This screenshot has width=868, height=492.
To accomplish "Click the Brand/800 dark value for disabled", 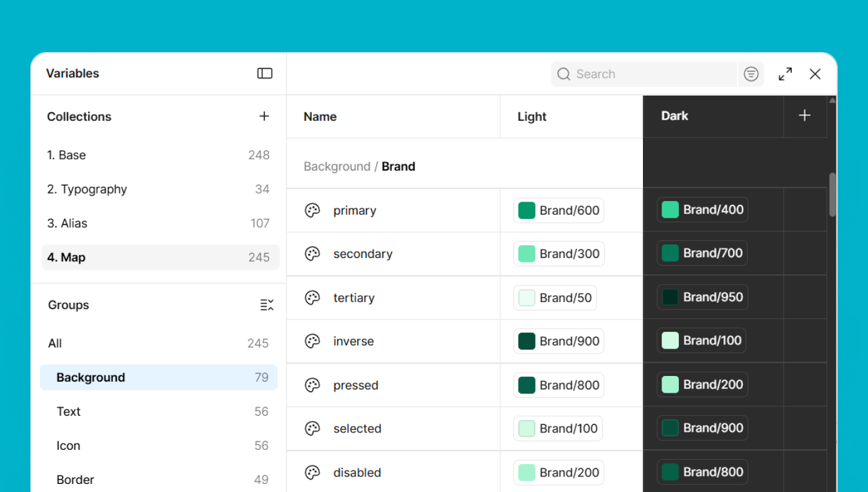I will click(702, 472).
